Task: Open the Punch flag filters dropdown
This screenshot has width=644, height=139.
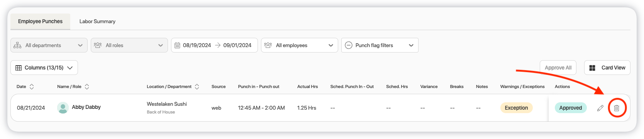Action: pyautogui.click(x=380, y=45)
